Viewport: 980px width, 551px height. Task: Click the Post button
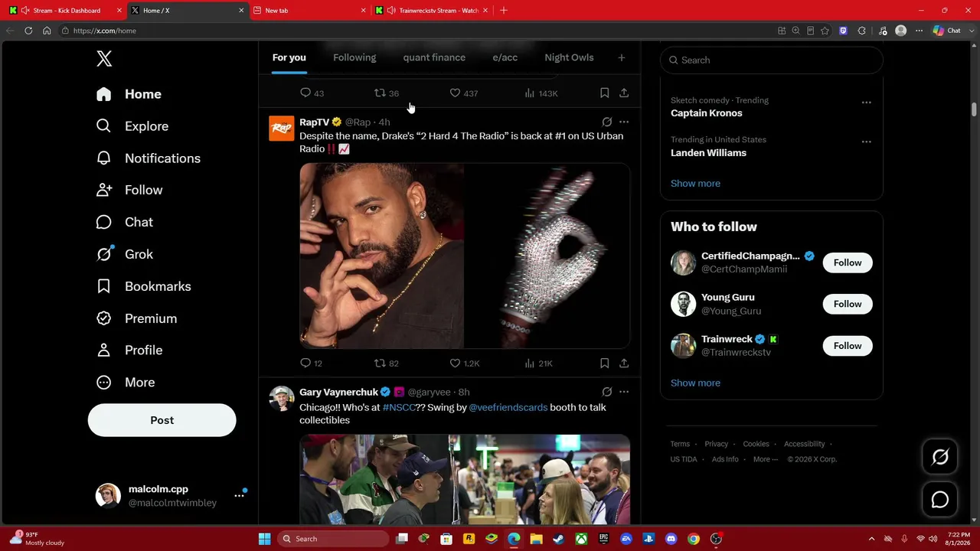[x=162, y=420]
